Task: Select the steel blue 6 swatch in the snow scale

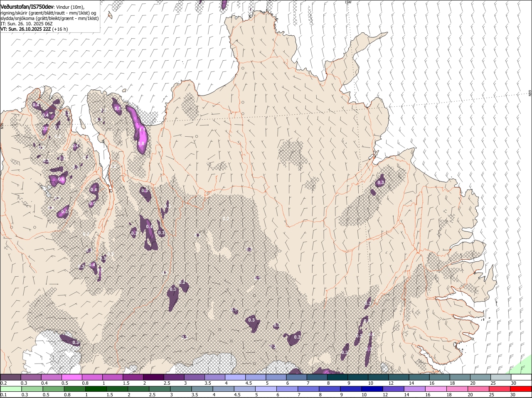Action: (297, 377)
